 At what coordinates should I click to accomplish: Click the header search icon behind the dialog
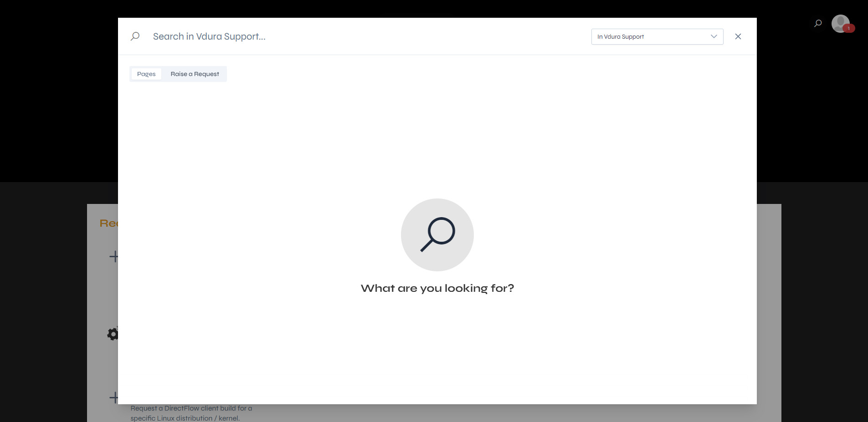click(x=818, y=23)
